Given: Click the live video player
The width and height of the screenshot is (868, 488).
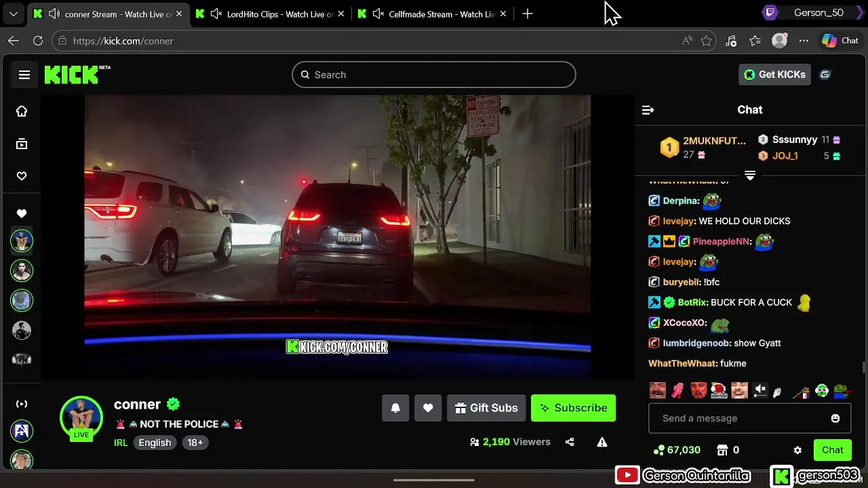Looking at the screenshot, I should pyautogui.click(x=338, y=237).
